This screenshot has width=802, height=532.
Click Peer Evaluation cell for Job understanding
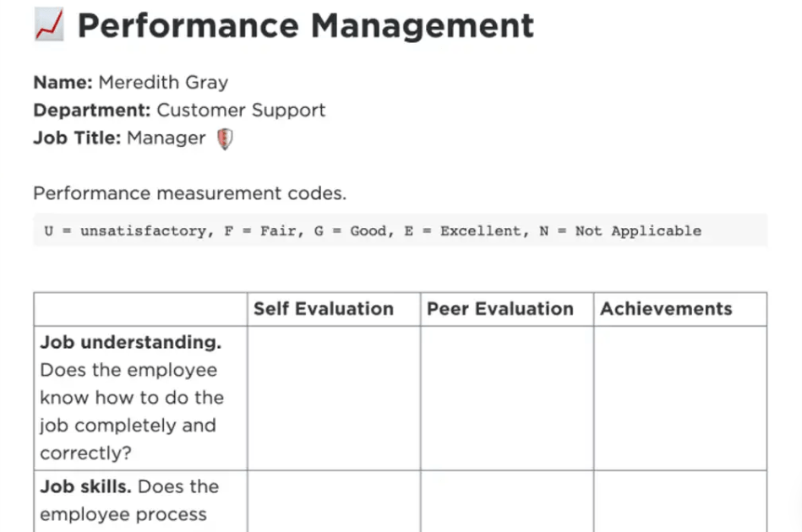(507, 398)
